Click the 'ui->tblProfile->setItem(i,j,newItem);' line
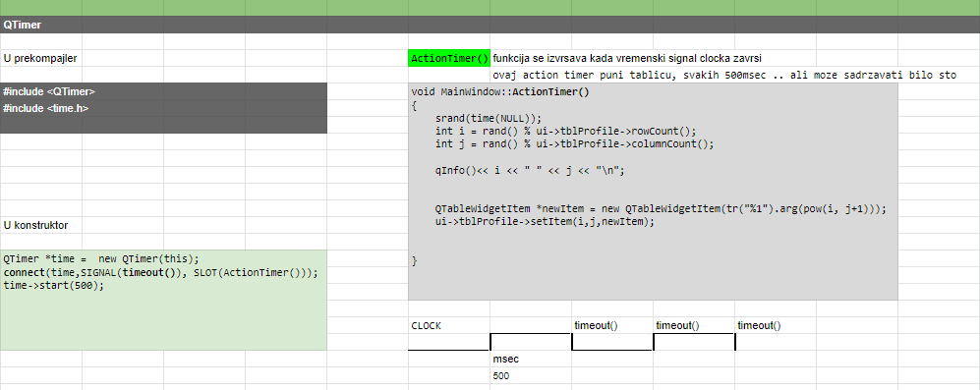 [x=545, y=221]
